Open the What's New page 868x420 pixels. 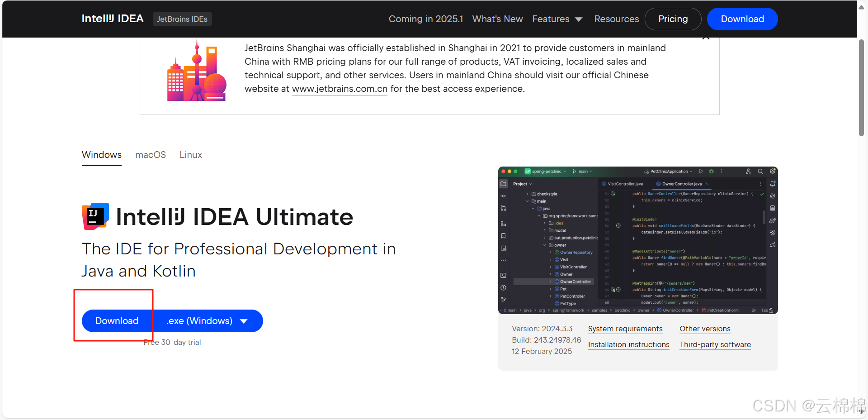click(x=497, y=19)
